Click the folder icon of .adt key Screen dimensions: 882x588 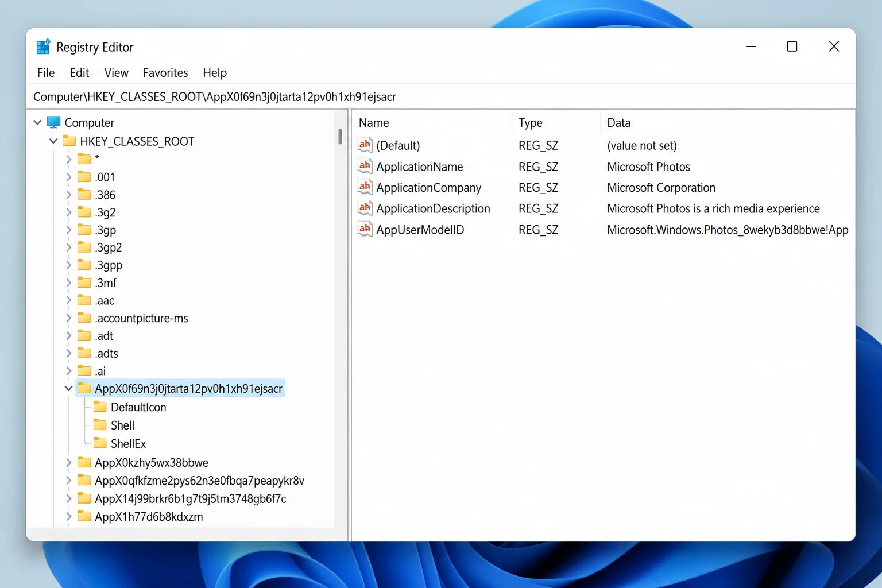click(x=84, y=335)
